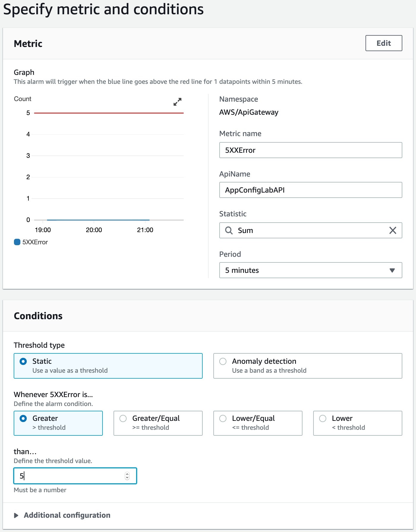This screenshot has height=532, width=416.
Task: Choose the Lower than threshold condition
Action: pyautogui.click(x=358, y=423)
